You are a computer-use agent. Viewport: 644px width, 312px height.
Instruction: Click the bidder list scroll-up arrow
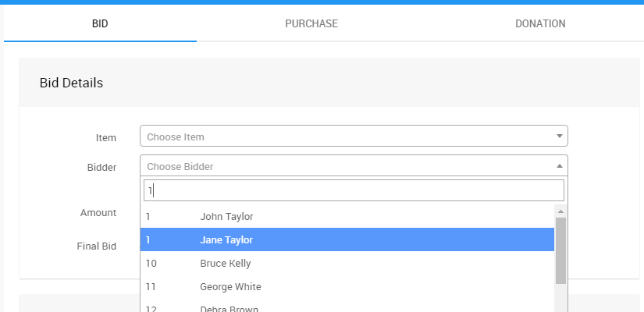click(x=560, y=211)
